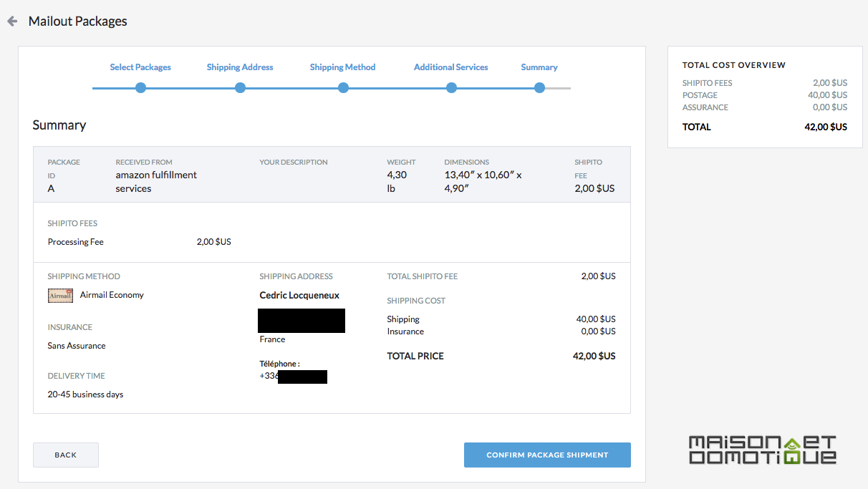Go to the Additional Services step
This screenshot has height=489, width=868.
coord(451,67)
